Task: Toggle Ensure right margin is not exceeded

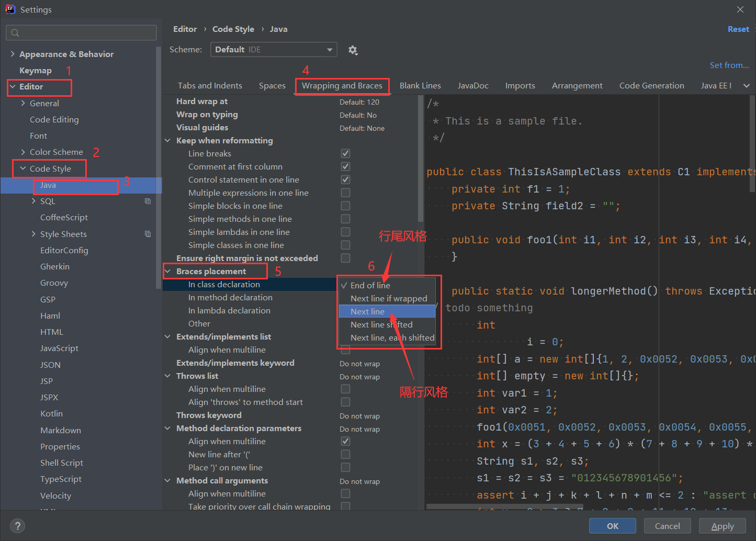Action: 345,258
